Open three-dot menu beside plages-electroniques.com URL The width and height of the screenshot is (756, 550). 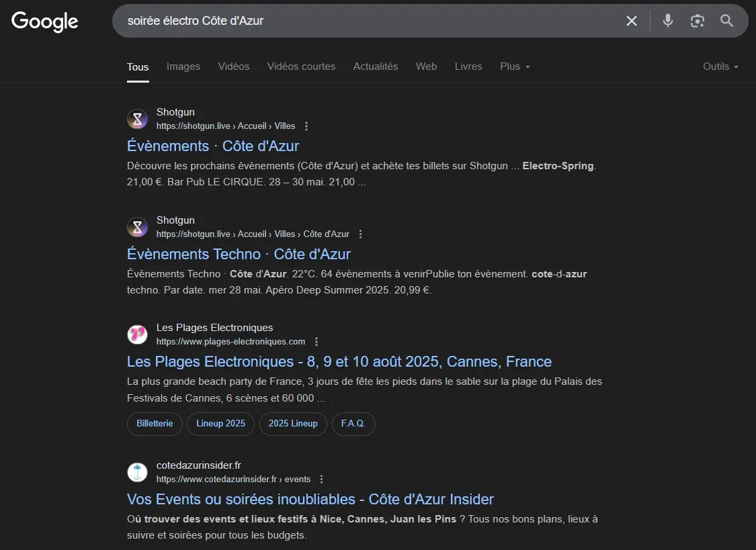pos(317,342)
